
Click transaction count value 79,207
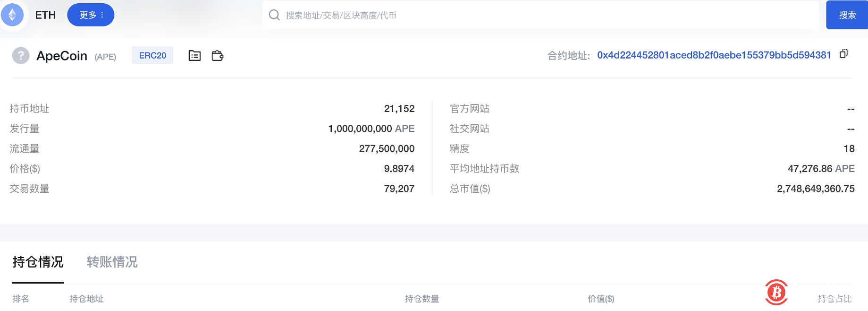point(399,189)
